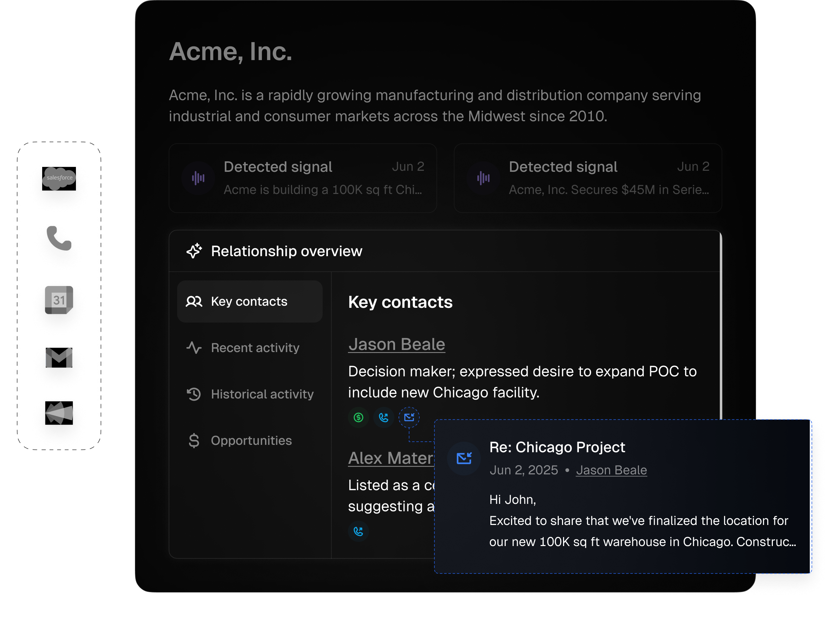840x623 pixels.
Task: Open Jason Beale's contact profile
Action: pos(396,344)
